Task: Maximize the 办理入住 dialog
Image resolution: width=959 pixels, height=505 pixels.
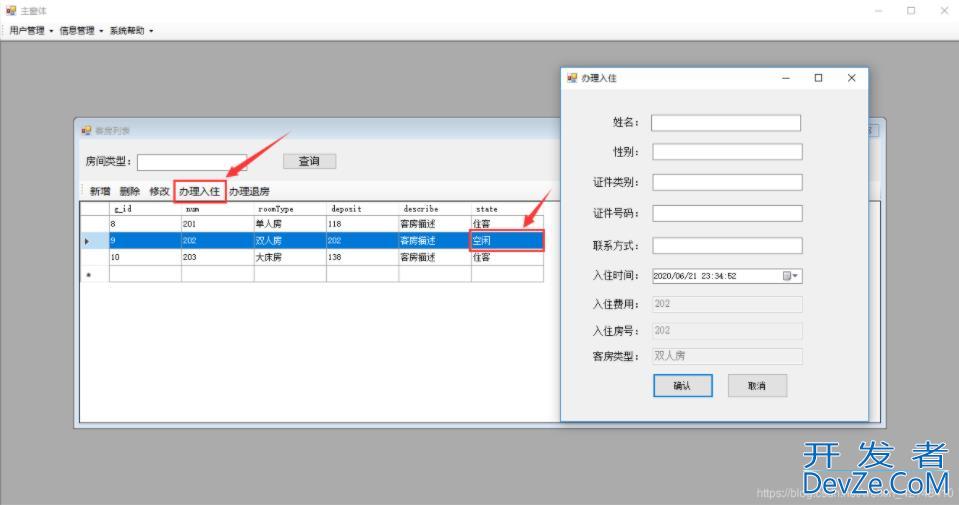Action: pyautogui.click(x=818, y=78)
